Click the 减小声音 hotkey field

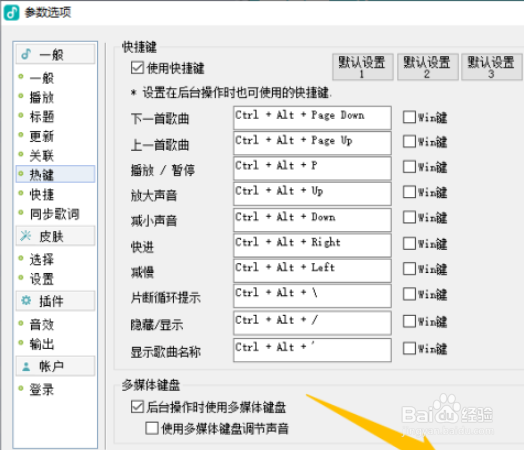(312, 219)
